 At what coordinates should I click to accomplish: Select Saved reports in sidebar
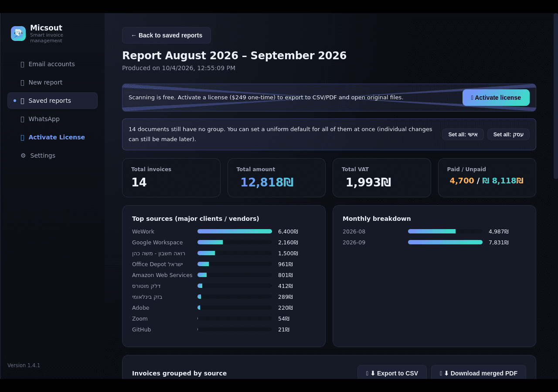point(52,101)
